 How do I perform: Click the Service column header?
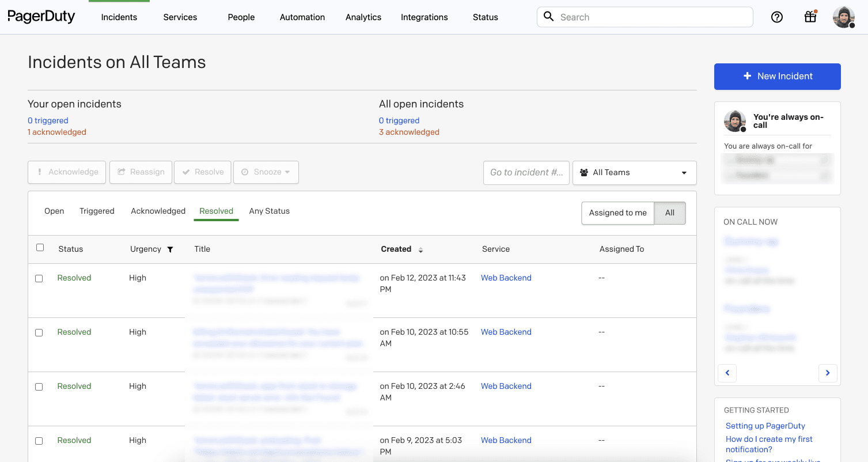(496, 249)
